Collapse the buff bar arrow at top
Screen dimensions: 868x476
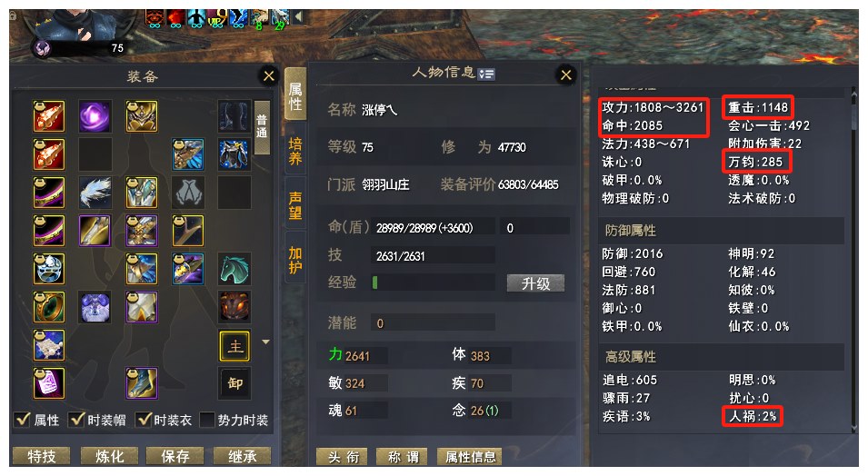(x=298, y=17)
